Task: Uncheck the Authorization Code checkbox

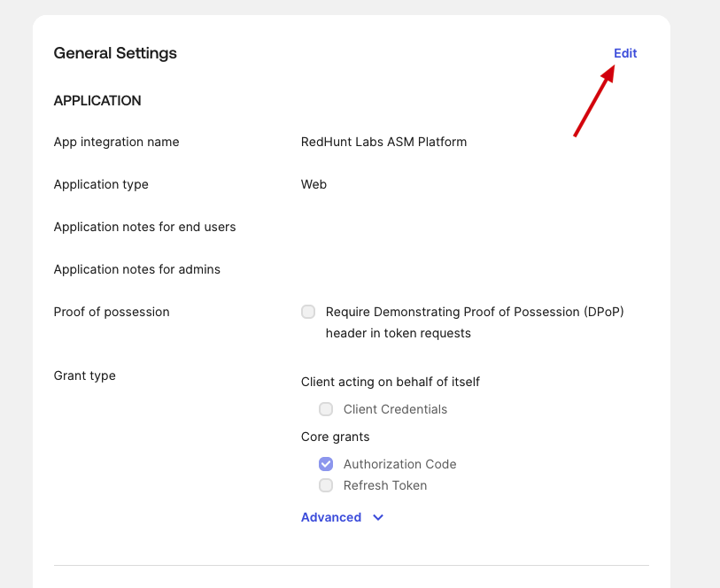Action: [x=326, y=464]
